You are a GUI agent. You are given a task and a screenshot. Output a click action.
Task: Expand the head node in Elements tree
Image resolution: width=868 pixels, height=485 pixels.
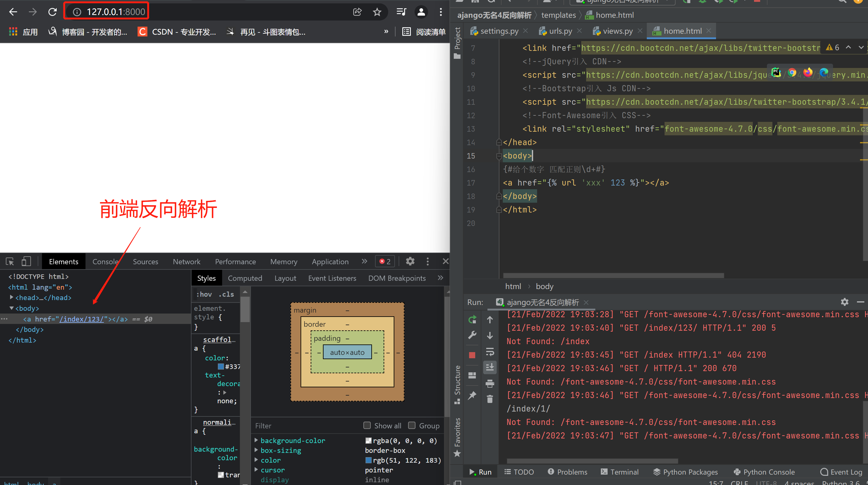[x=12, y=297]
